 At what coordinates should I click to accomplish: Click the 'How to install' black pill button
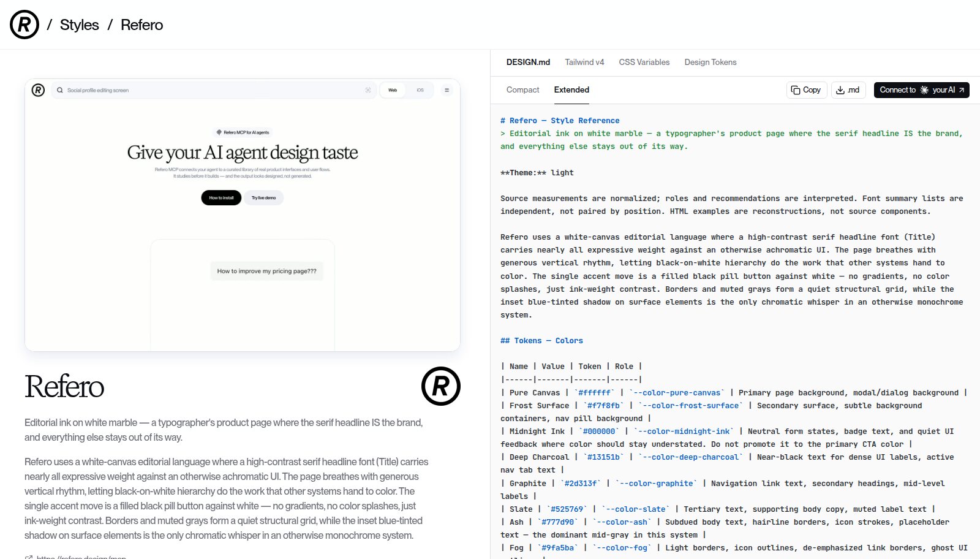221,198
